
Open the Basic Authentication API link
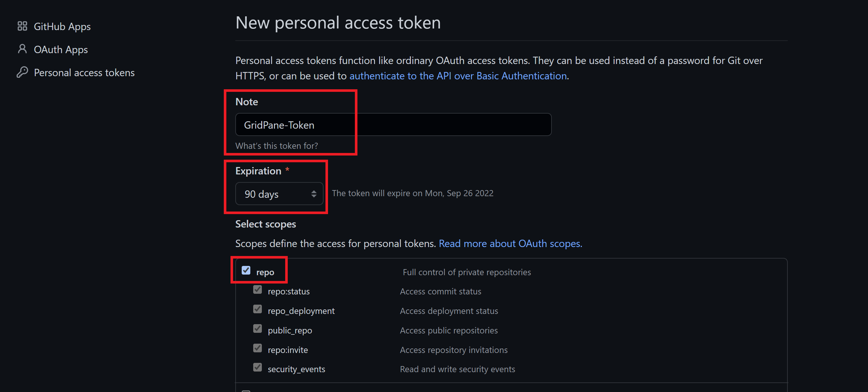(457, 76)
